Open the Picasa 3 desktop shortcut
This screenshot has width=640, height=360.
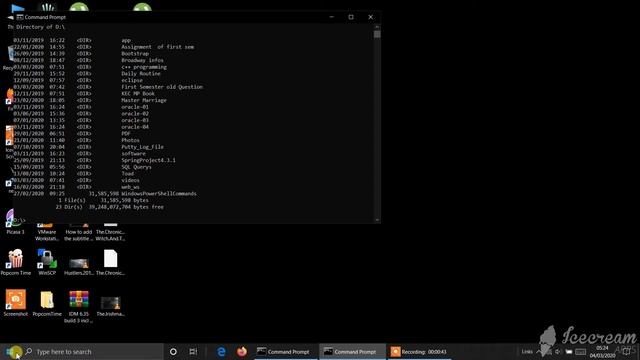coord(15,222)
